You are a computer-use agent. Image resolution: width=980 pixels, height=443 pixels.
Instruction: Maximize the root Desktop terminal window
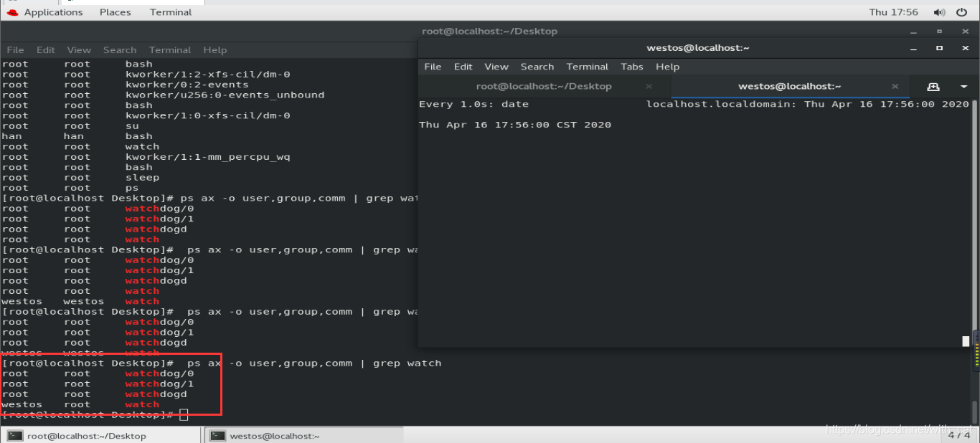(939, 32)
